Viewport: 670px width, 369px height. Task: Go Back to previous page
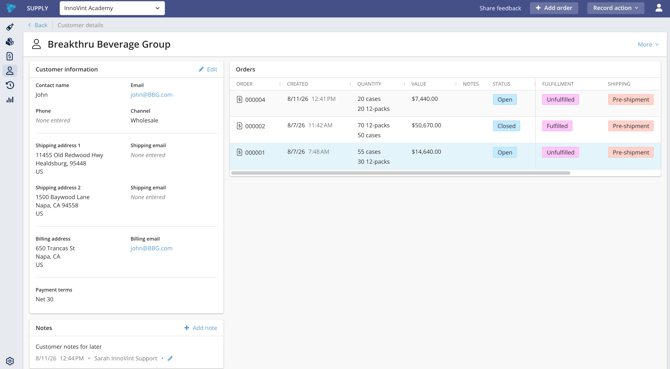click(38, 25)
